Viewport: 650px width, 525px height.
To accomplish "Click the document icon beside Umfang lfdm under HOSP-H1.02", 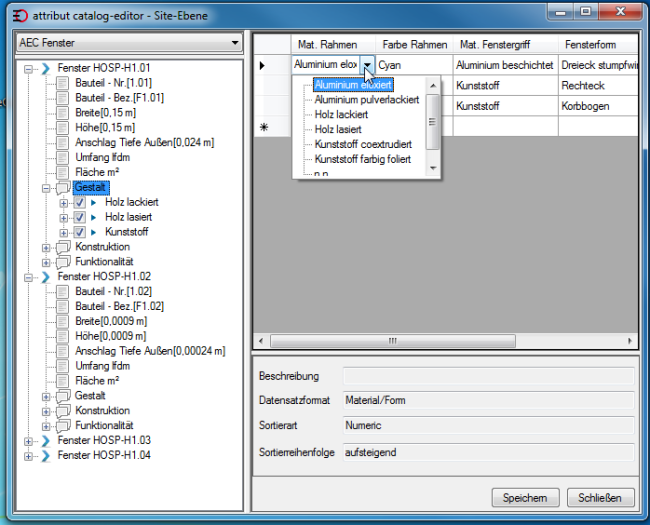I will click(62, 366).
